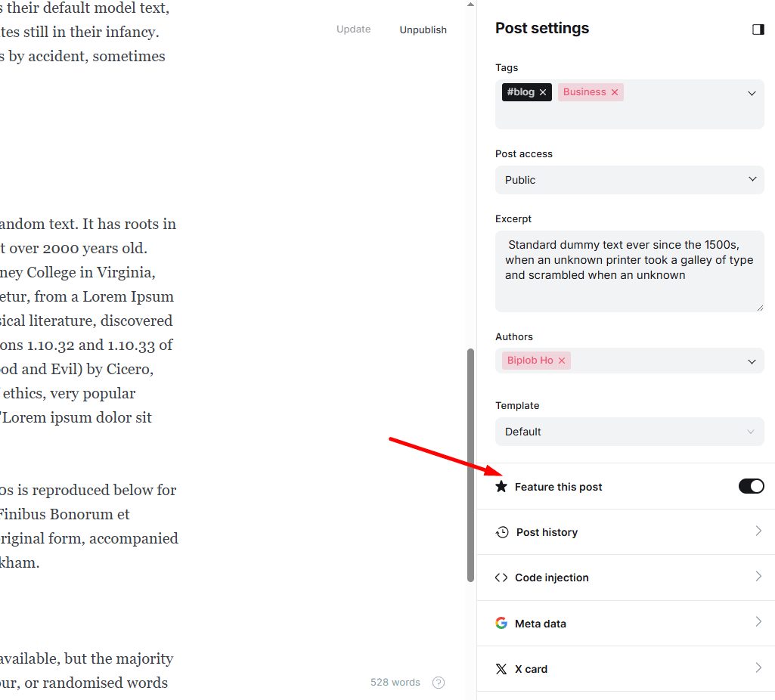Image resolution: width=775 pixels, height=700 pixels.
Task: Open the Authors dropdown arrow
Action: click(752, 361)
